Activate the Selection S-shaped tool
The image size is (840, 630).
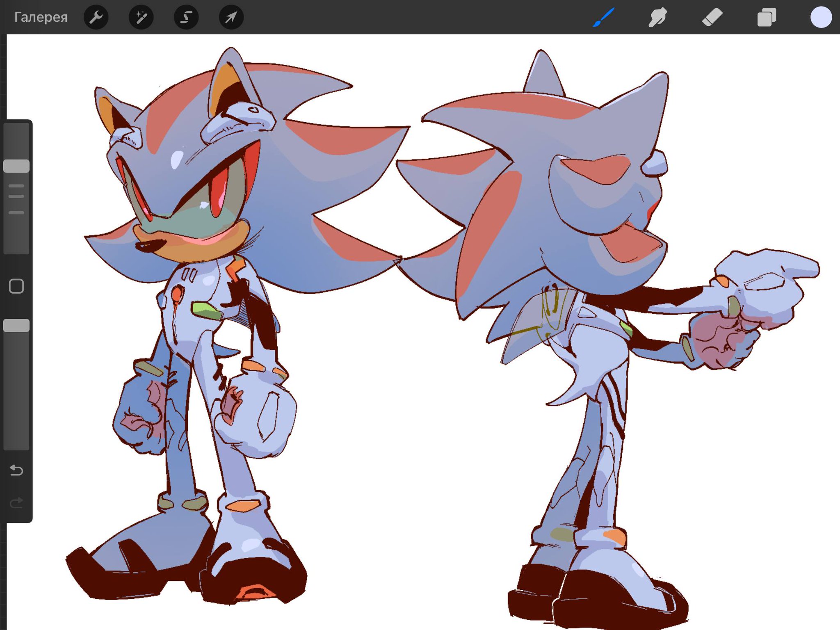click(x=186, y=17)
